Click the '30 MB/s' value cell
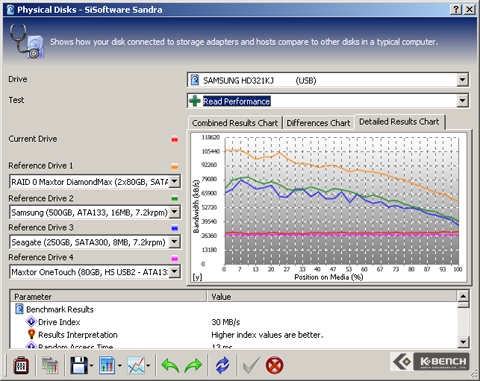This screenshot has width=480, height=381. coord(226,322)
